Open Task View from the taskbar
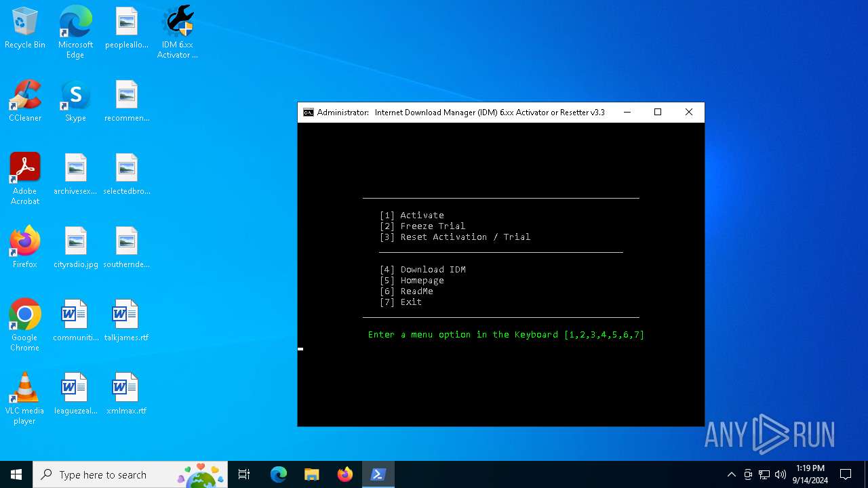Image resolution: width=868 pixels, height=488 pixels. pos(244,474)
